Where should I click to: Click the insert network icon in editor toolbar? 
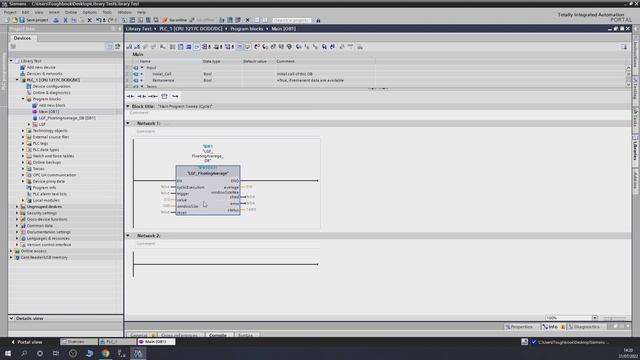click(129, 47)
